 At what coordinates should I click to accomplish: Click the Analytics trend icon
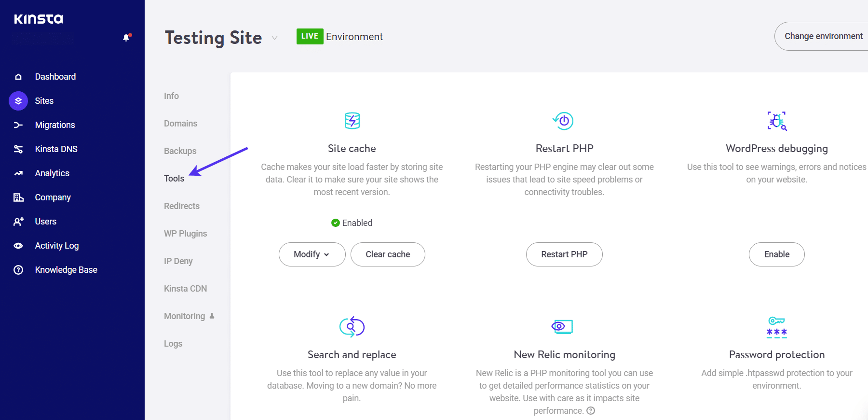[18, 173]
